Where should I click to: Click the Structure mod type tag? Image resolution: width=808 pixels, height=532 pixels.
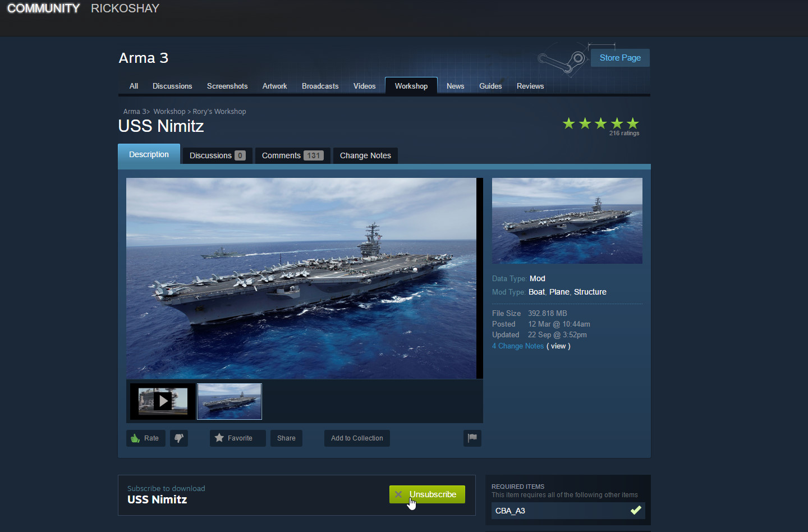pyautogui.click(x=590, y=292)
